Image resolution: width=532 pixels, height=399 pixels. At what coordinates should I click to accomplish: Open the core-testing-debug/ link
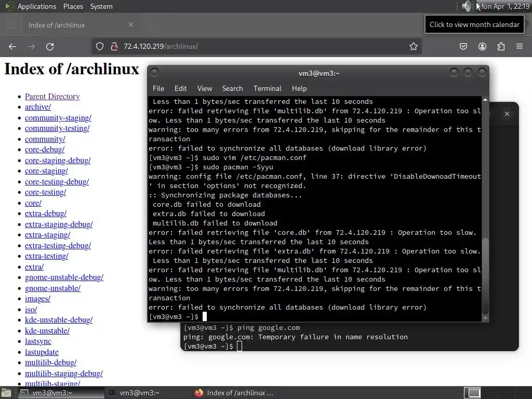[x=57, y=182]
